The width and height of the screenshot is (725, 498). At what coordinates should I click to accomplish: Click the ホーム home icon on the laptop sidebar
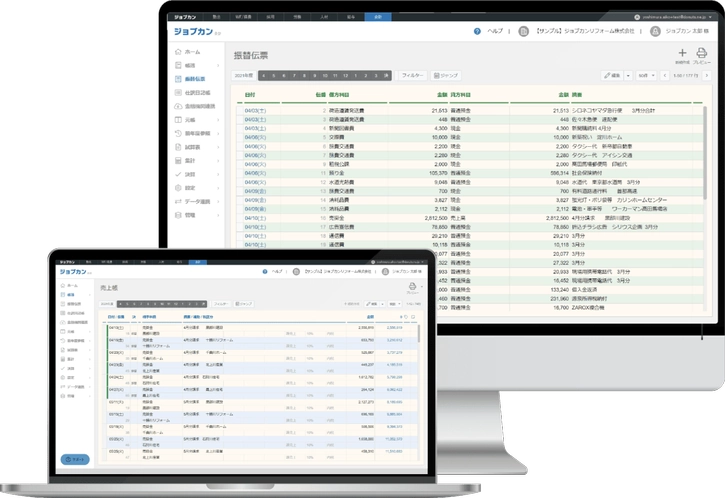pos(63,285)
